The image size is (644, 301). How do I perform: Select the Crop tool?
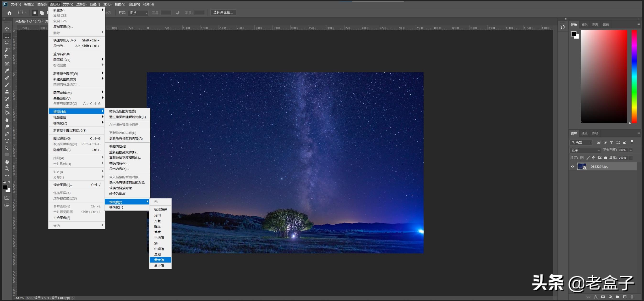pyautogui.click(x=7, y=57)
